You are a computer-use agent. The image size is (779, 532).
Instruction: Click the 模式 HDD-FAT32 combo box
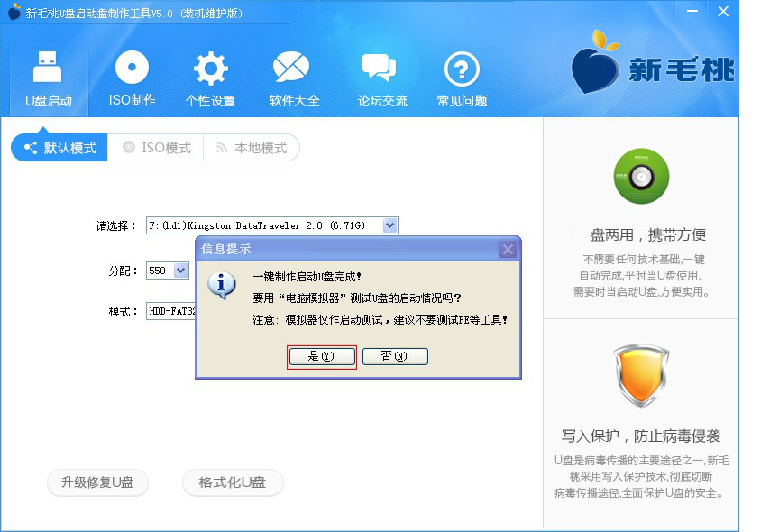171,311
